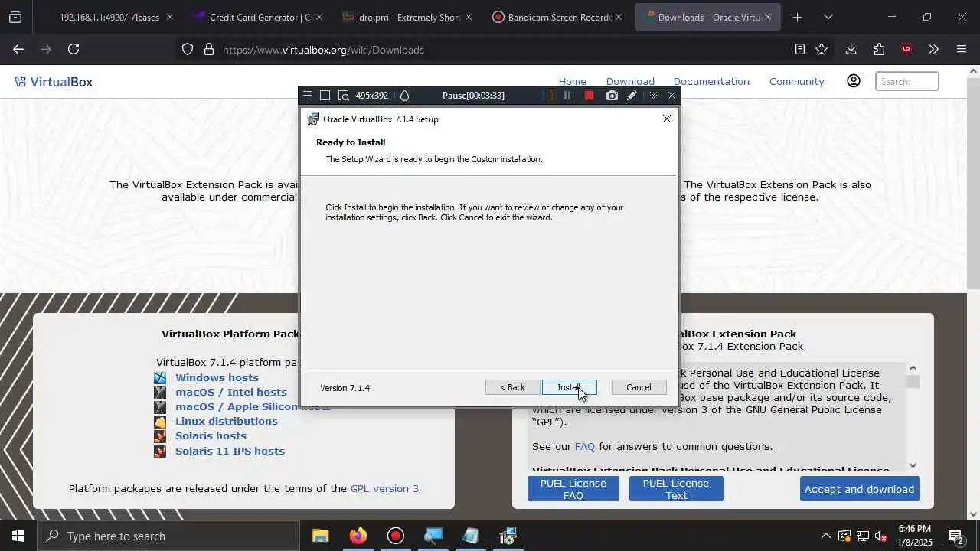Stop recording with the red square

coord(589,96)
